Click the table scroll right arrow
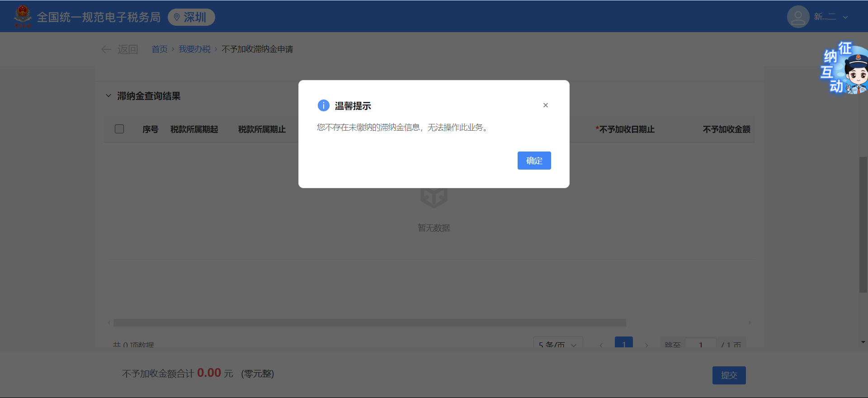The height and width of the screenshot is (398, 868). (750, 323)
